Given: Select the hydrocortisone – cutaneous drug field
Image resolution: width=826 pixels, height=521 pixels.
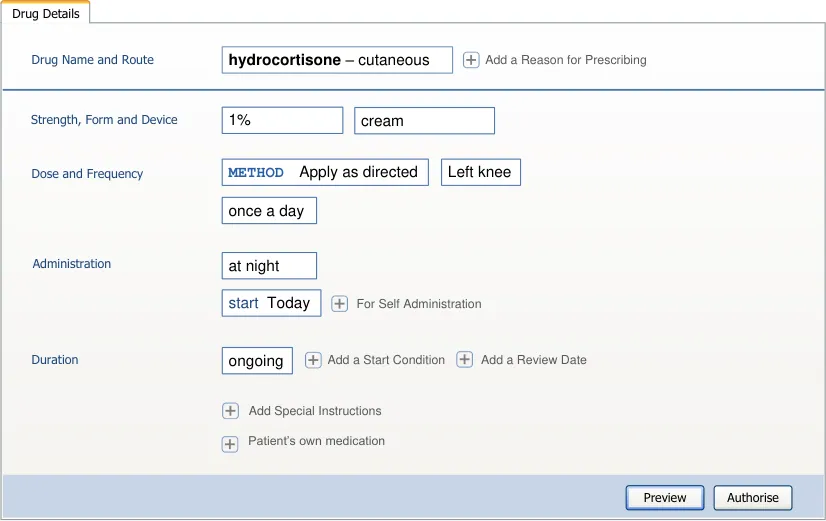Looking at the screenshot, I should coord(337,60).
